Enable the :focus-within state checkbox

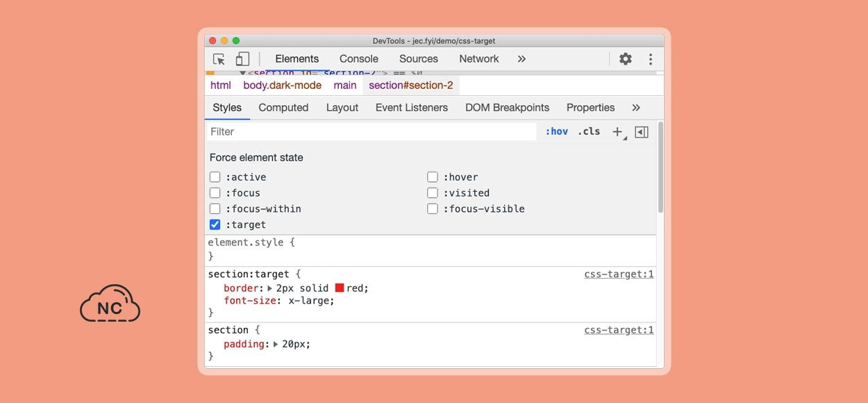point(215,208)
